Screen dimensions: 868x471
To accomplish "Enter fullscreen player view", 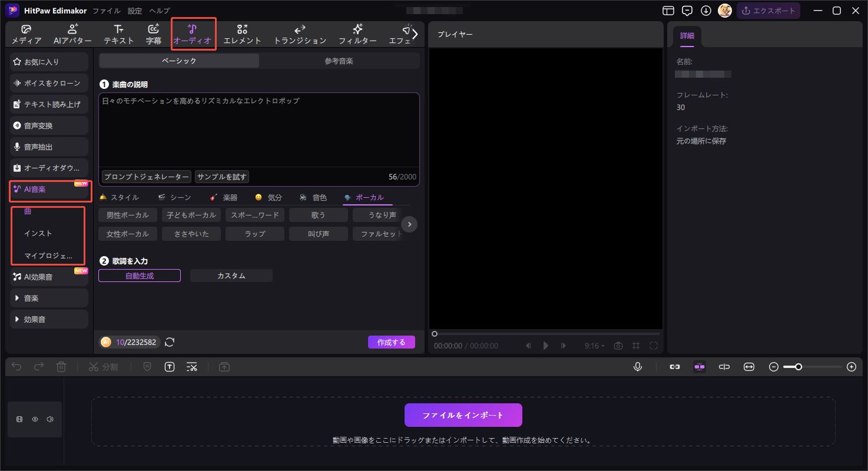I will pos(654,346).
